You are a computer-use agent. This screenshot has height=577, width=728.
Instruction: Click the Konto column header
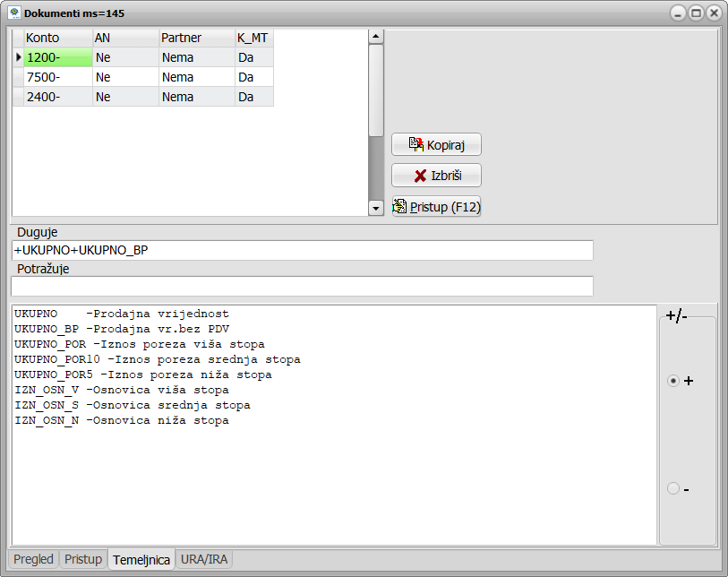point(57,38)
